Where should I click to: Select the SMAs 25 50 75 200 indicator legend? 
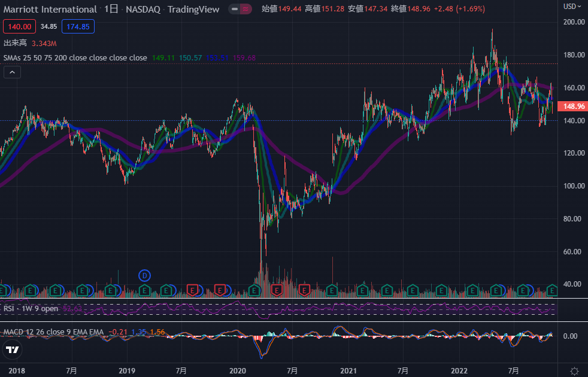pos(75,57)
